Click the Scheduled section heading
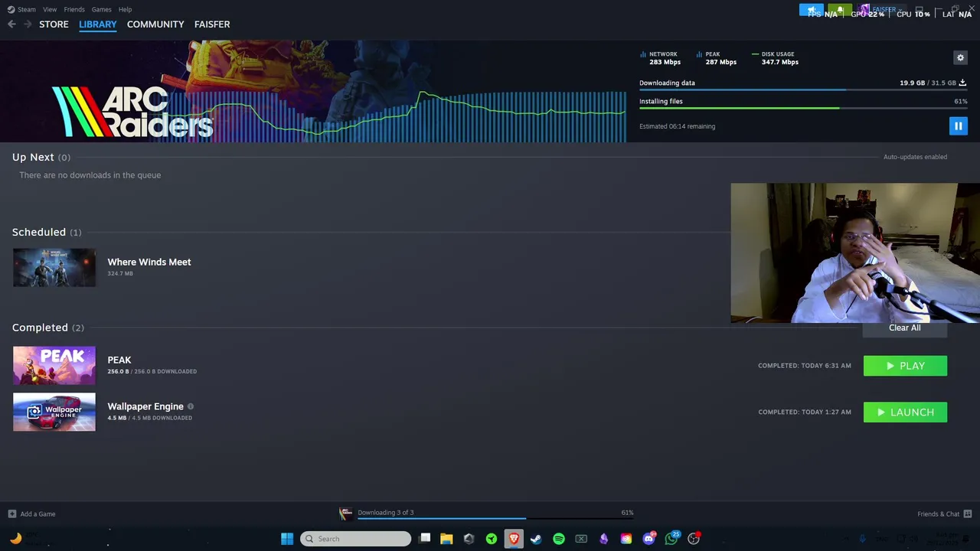The image size is (980, 551). click(39, 232)
